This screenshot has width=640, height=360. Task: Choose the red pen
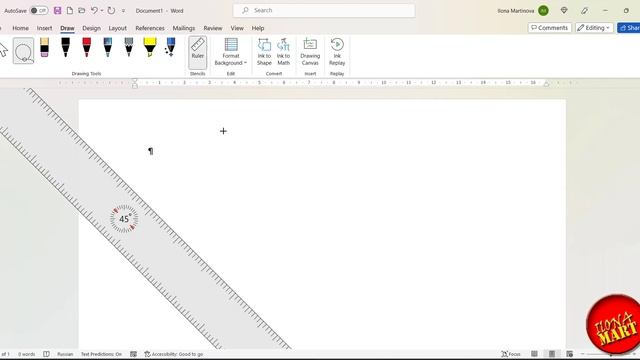(87, 47)
